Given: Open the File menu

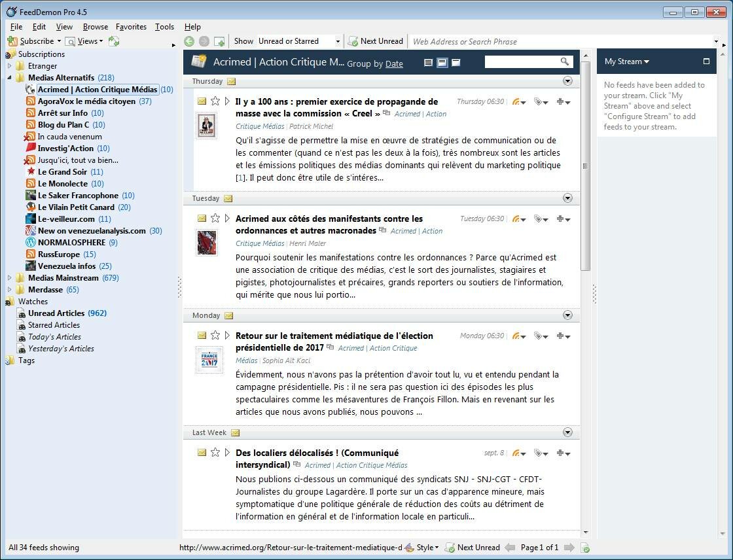Looking at the screenshot, I should pyautogui.click(x=16, y=27).
